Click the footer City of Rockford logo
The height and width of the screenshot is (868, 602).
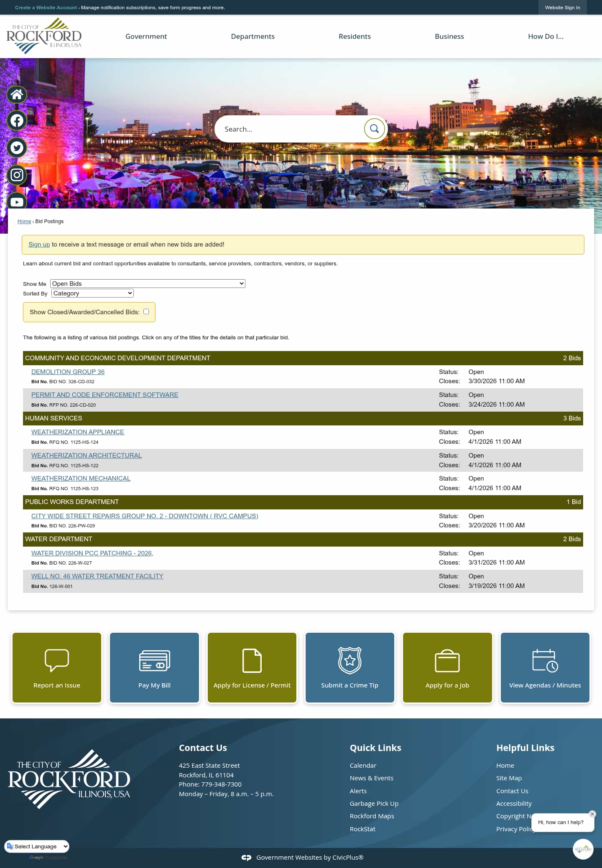(69, 779)
